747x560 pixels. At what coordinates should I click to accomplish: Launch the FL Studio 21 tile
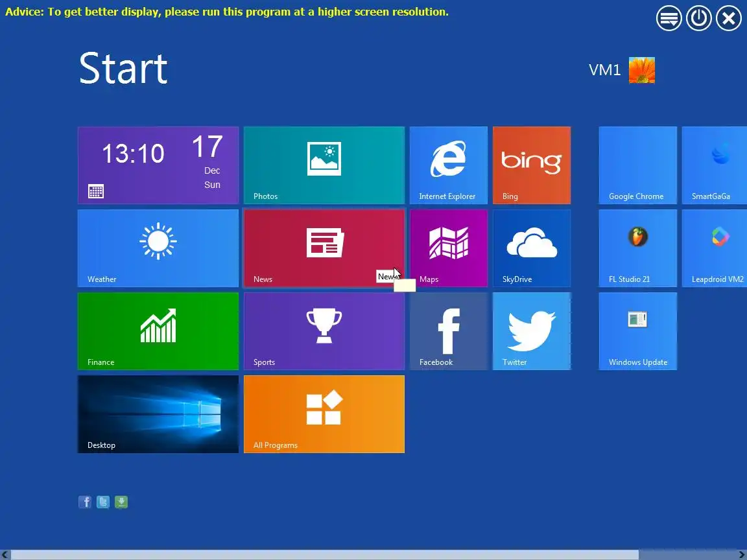point(638,248)
